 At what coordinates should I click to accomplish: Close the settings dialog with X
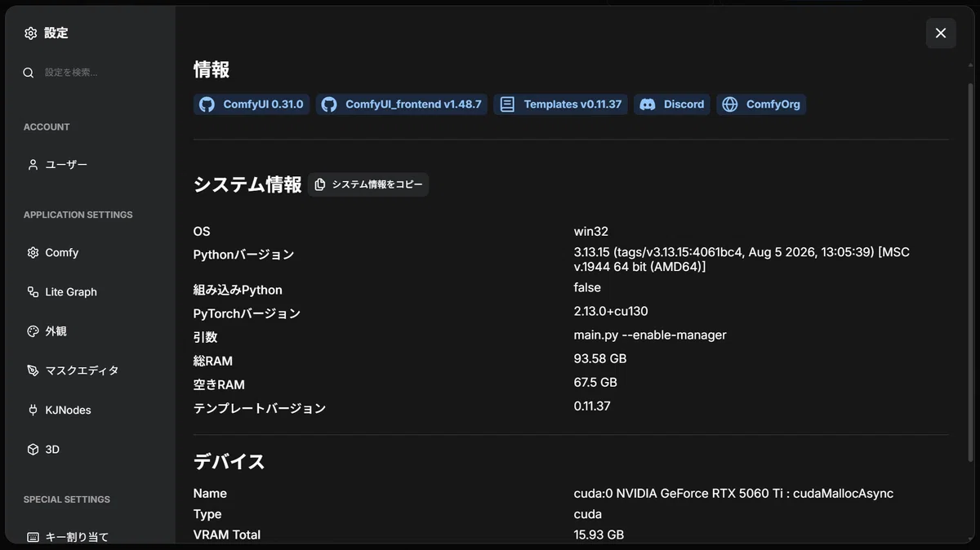pos(941,33)
